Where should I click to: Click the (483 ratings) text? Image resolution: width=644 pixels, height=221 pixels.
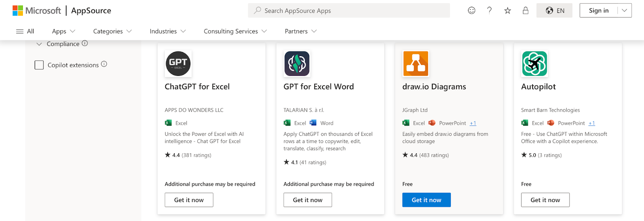point(434,155)
